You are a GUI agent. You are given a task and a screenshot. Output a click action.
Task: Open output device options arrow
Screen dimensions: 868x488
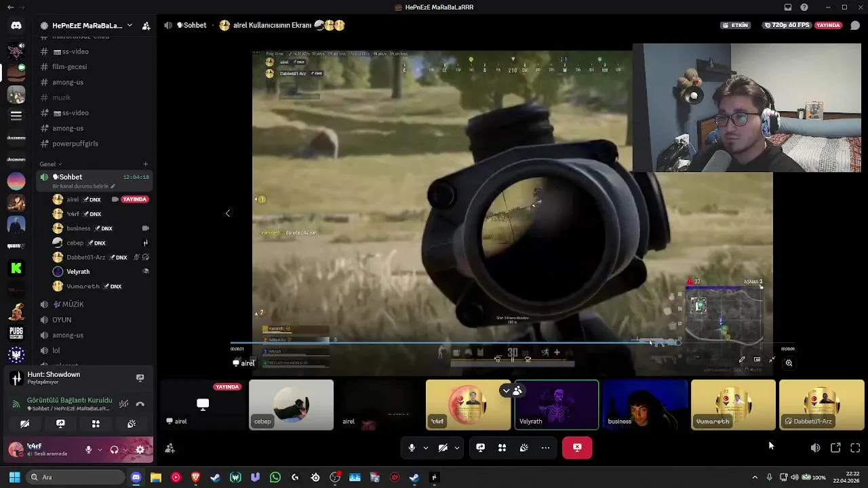pyautogui.click(x=125, y=449)
